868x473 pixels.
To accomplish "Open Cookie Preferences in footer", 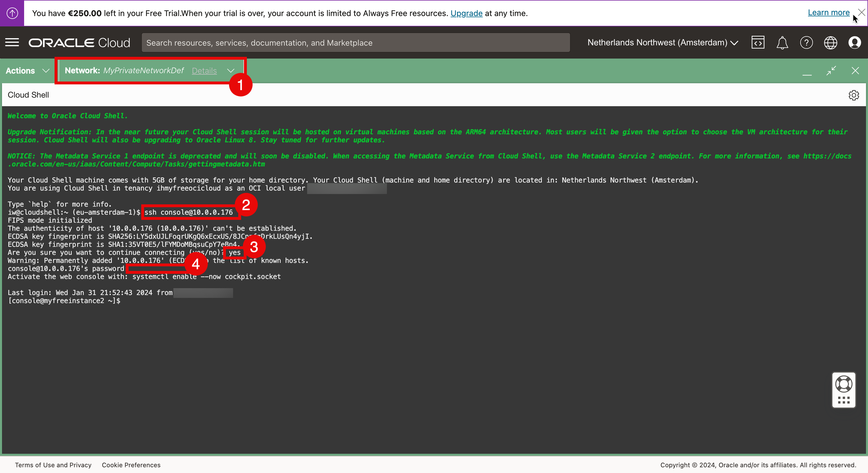I will coord(131,465).
